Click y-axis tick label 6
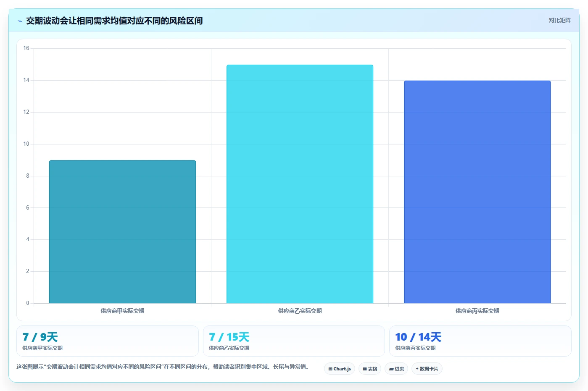The image size is (588, 391). 28,208
